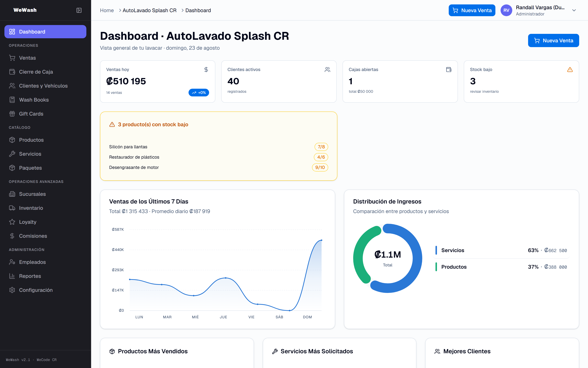Screen dimensions: 588x368
Task: Click the Nueva Venta button in top bar
Action: pyautogui.click(x=472, y=10)
